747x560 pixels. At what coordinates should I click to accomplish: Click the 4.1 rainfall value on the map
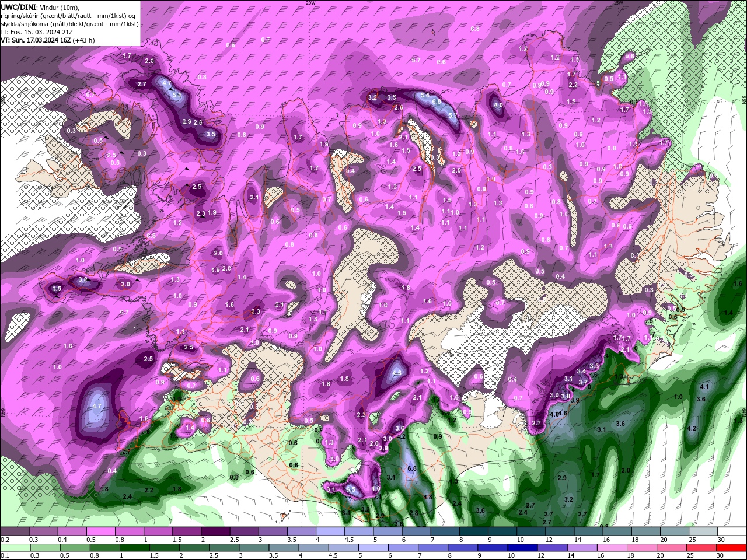click(x=704, y=387)
